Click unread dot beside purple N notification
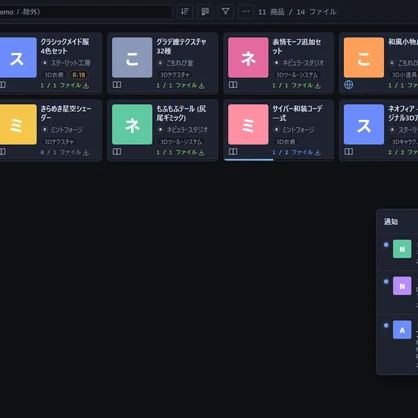Viewport: 418px width, 418px height. [x=386, y=281]
